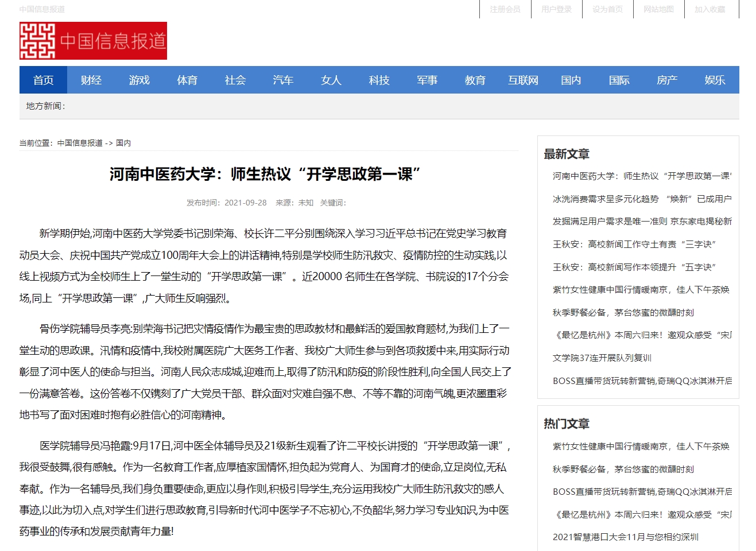Go to the 财经 section
756x551 pixels.
click(91, 80)
